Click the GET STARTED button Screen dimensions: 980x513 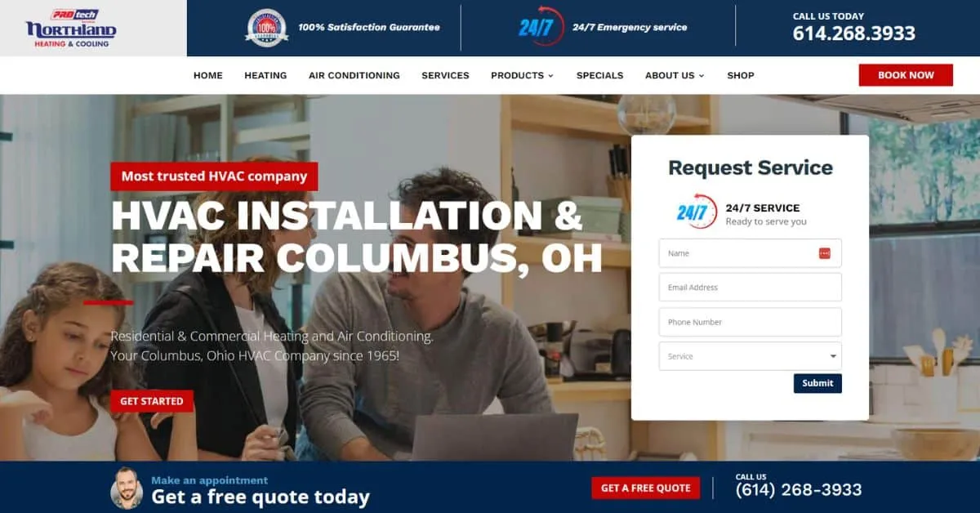[x=153, y=401]
